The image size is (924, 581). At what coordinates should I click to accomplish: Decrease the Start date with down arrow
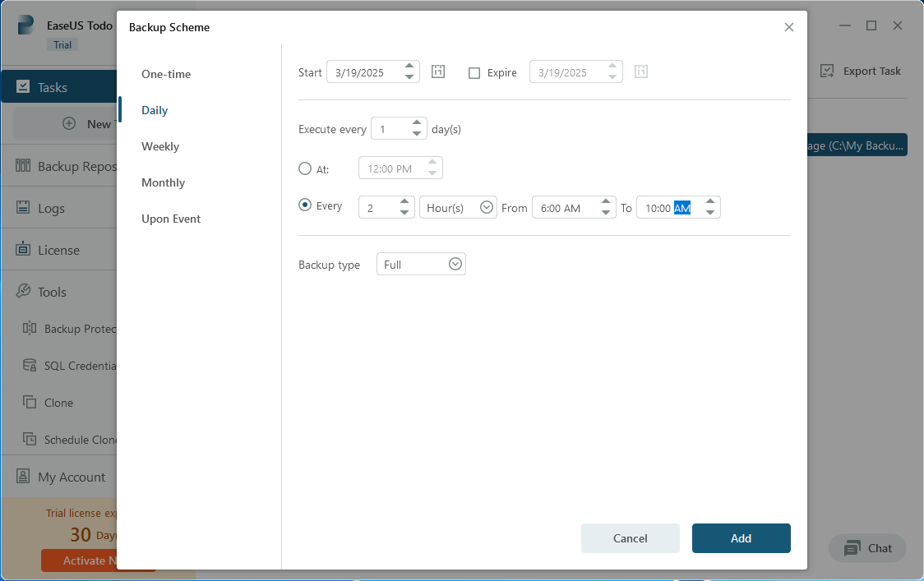(x=409, y=77)
